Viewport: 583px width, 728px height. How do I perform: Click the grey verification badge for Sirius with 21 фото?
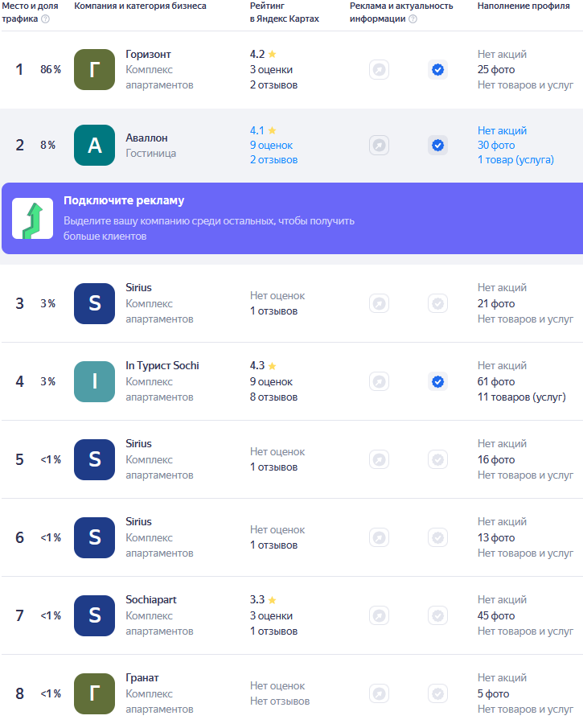coord(437,303)
